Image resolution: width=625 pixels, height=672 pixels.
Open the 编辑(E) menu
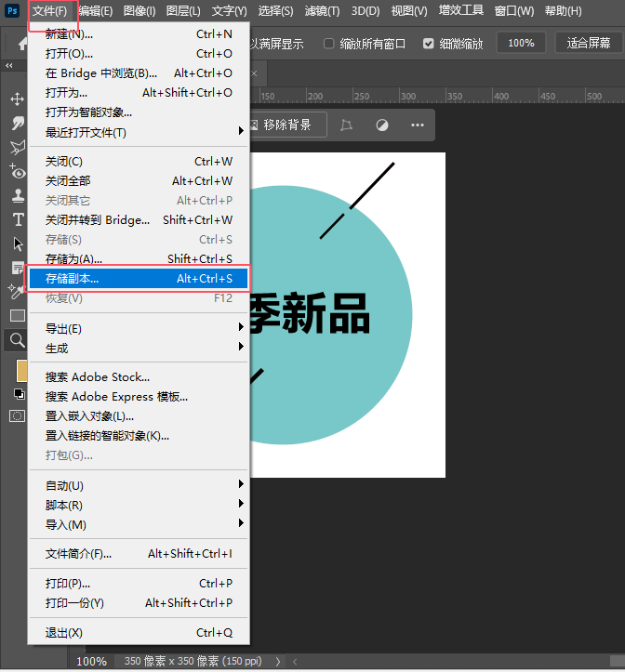[x=96, y=11]
